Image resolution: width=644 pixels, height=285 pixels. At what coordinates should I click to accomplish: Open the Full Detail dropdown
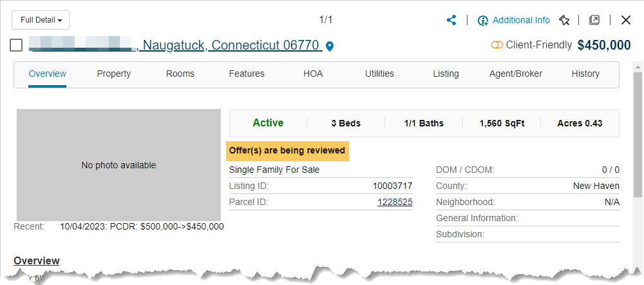[41, 20]
